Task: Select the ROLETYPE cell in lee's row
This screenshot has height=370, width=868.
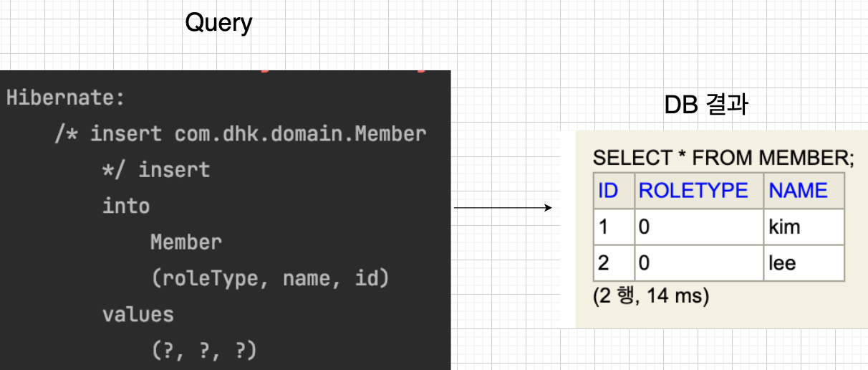Action: (x=699, y=262)
